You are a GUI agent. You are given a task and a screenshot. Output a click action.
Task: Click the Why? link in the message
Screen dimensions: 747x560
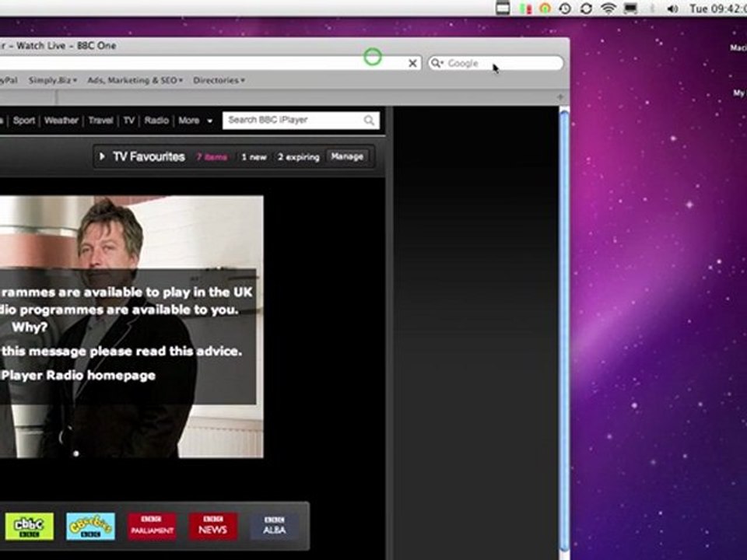point(30,327)
